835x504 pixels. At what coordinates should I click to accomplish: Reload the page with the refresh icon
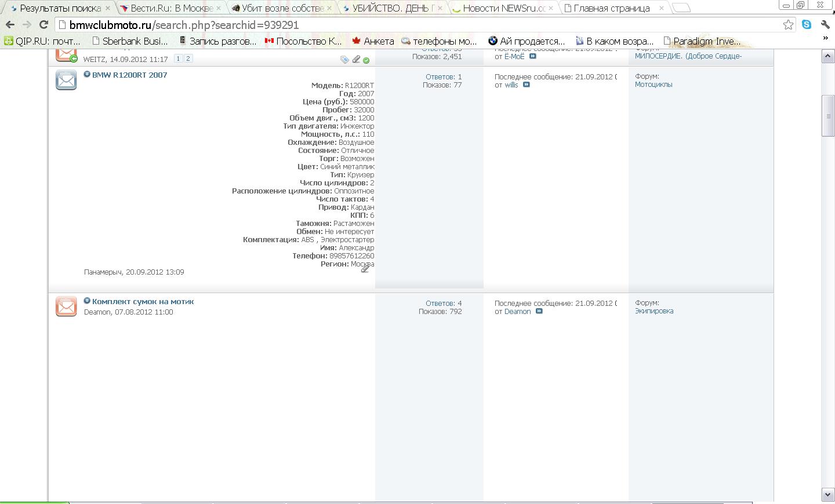(43, 25)
